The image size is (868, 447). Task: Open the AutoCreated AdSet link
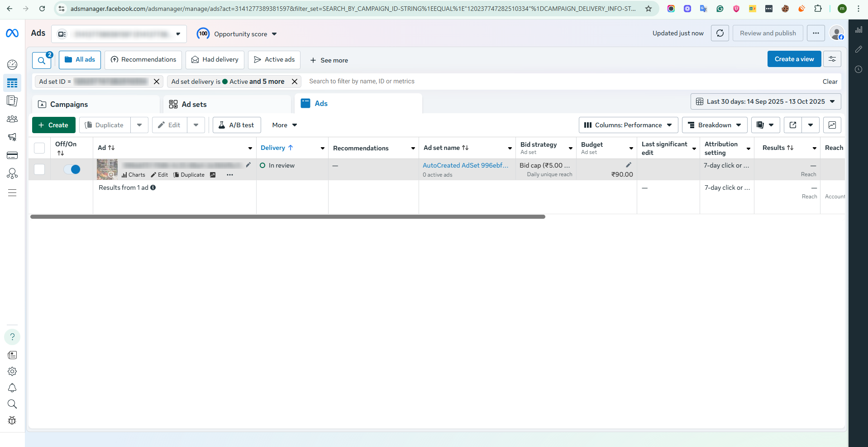tap(465, 165)
